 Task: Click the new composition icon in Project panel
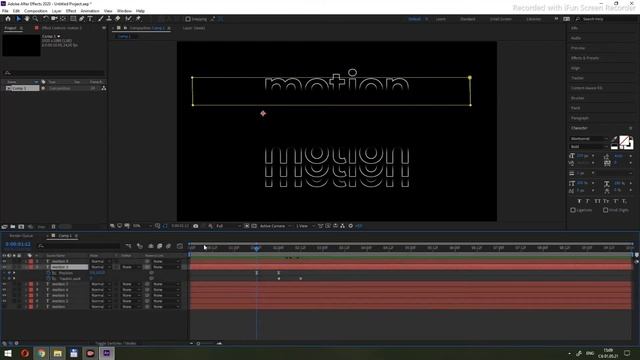pyautogui.click(x=21, y=227)
